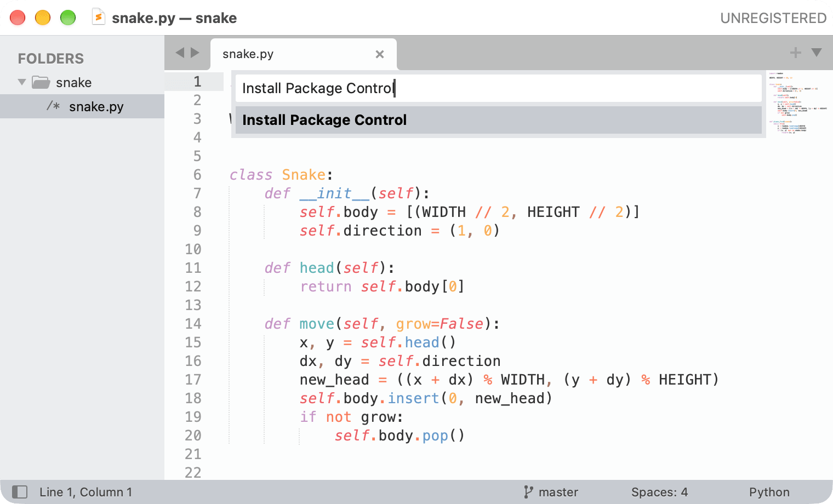Go to the next tab with the right arrow
Screen dimensions: 833x504
(x=195, y=53)
